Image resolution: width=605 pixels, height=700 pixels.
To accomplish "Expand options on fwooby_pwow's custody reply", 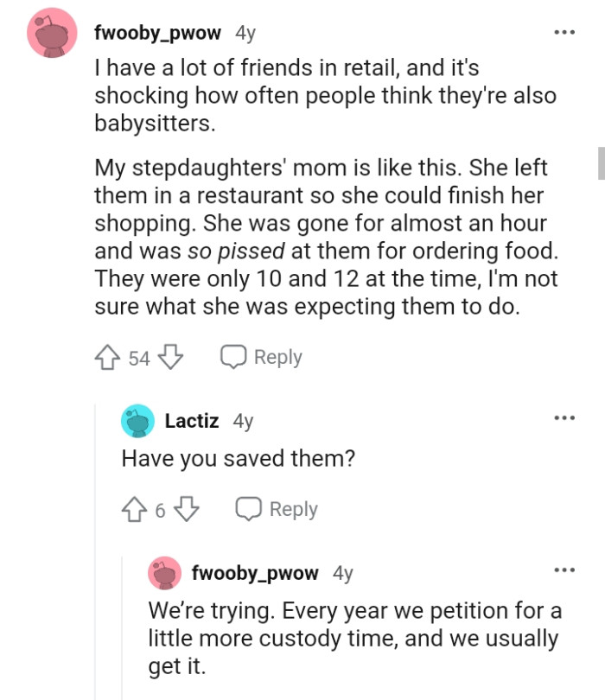I will click(564, 570).
